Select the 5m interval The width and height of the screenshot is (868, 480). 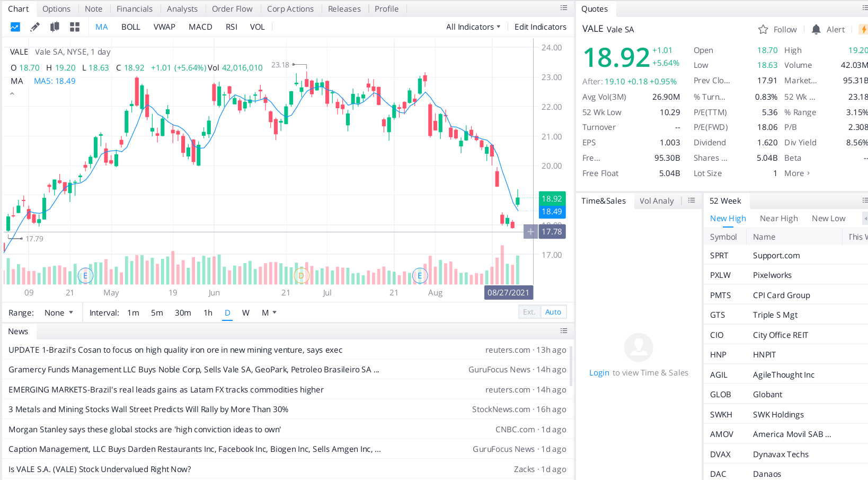pos(157,313)
